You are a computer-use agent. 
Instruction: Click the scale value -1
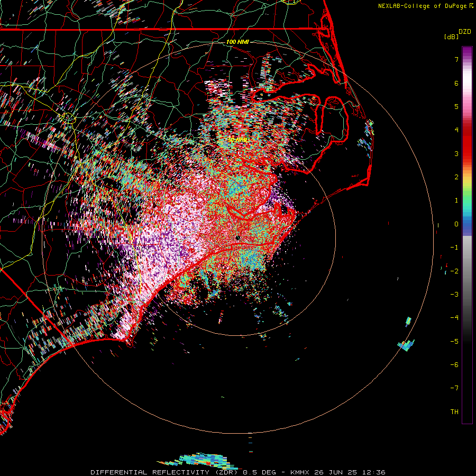pos(454,248)
